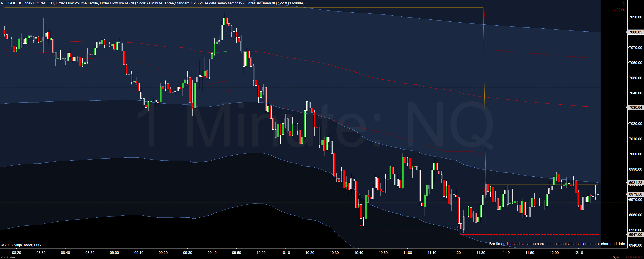Click the 7050.00 price axis label
Screen dimensions: 644x259
(x=635, y=78)
